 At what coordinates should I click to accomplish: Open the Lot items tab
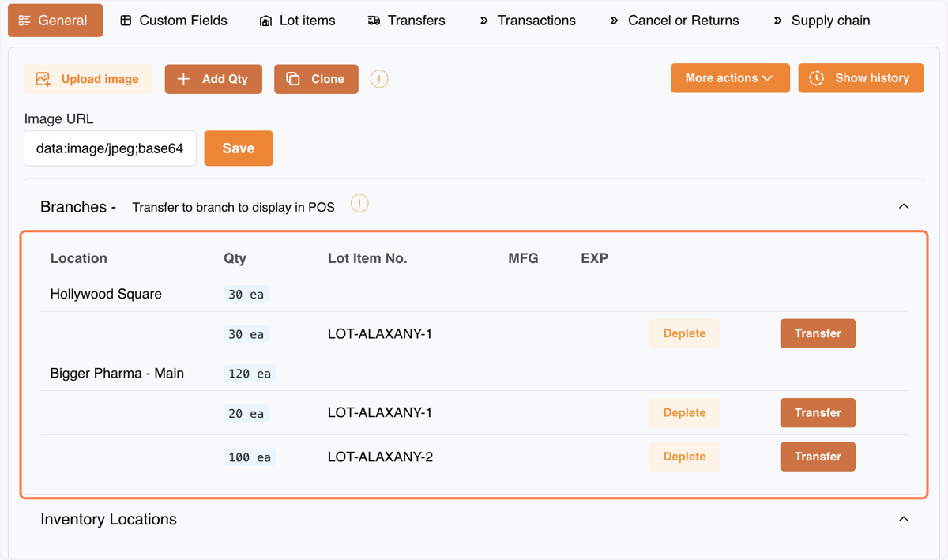coord(297,21)
